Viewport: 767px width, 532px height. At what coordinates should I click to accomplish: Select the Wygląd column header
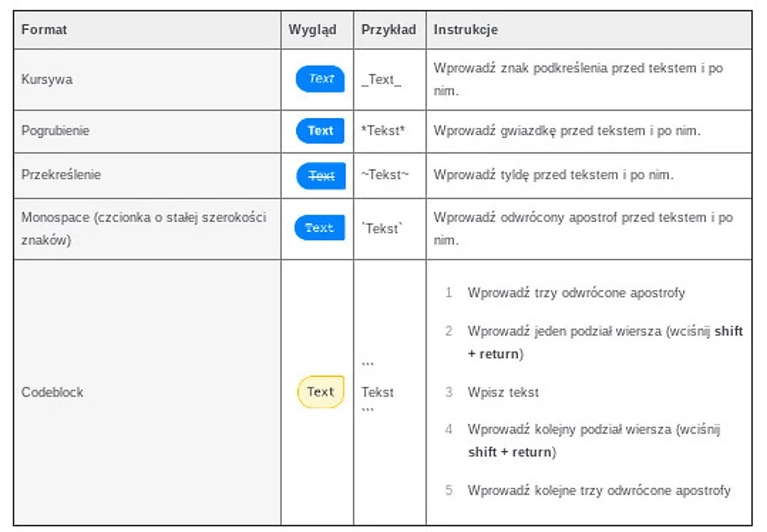(312, 30)
